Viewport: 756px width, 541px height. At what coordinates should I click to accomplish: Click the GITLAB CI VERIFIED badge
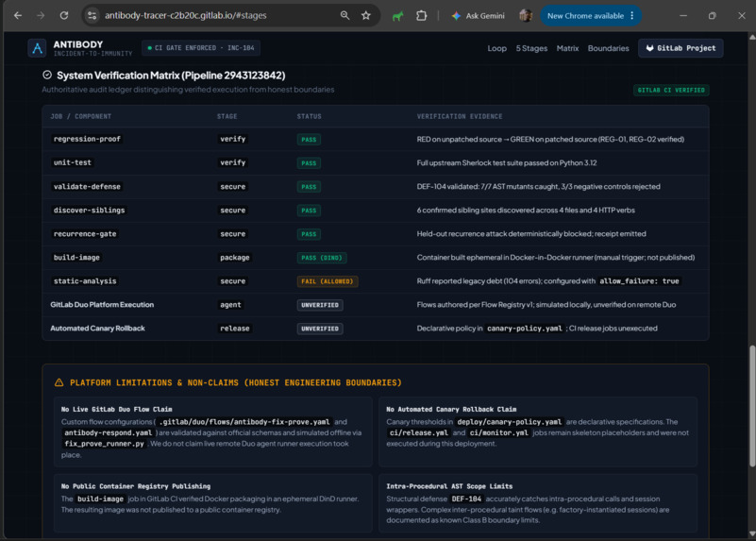(x=671, y=91)
